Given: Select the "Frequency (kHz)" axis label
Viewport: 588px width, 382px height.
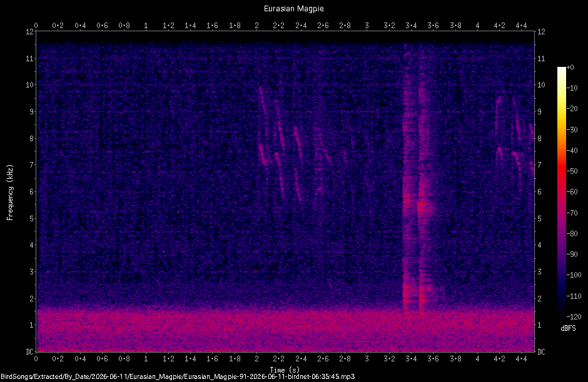Looking at the screenshot, I should (x=10, y=193).
